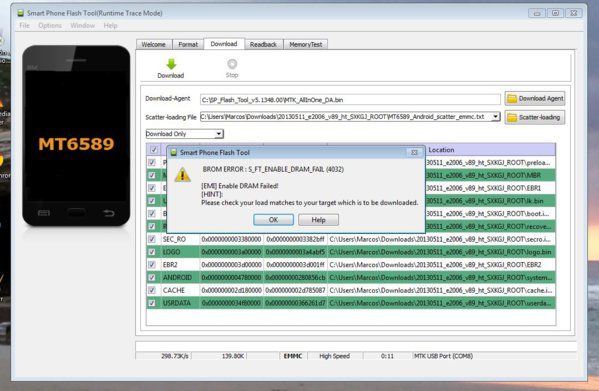Click the USRDATA partition name

[x=176, y=303]
